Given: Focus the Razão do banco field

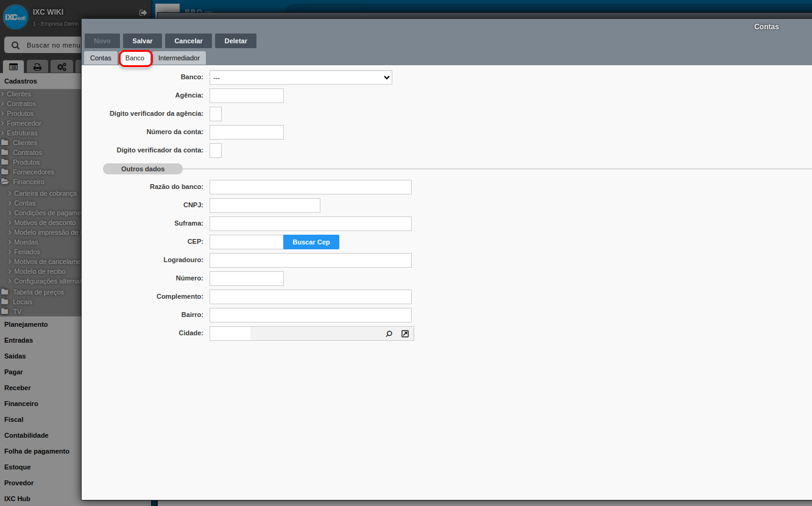Looking at the screenshot, I should click(x=311, y=187).
